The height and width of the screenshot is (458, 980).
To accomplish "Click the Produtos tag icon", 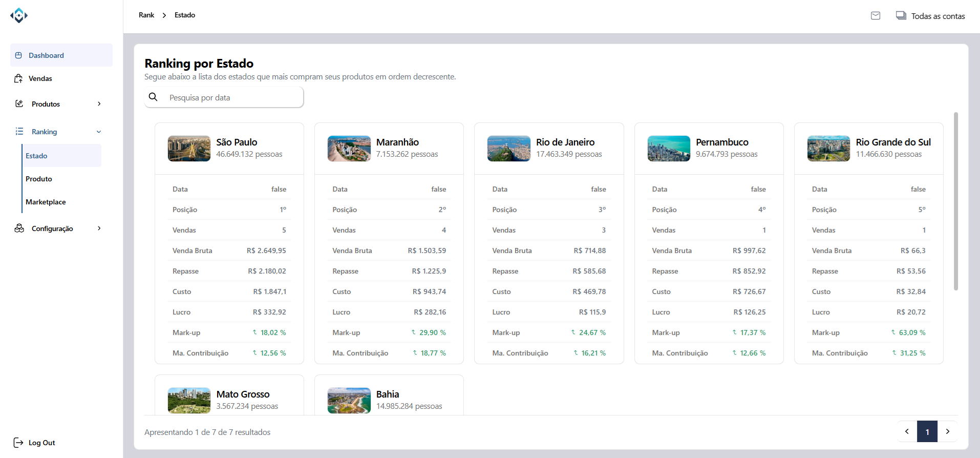I will tap(19, 104).
